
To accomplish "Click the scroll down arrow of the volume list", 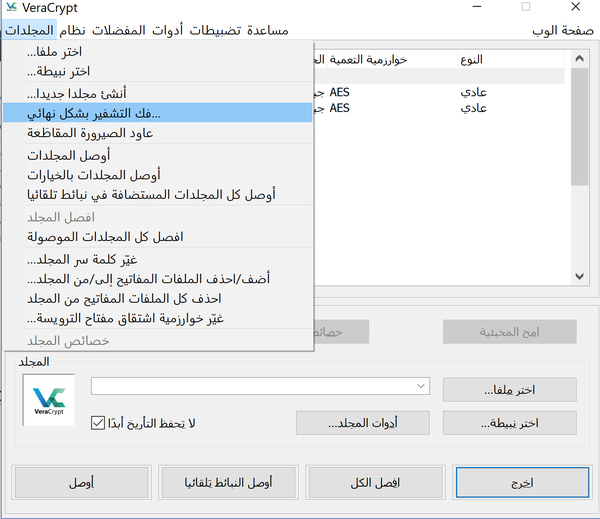I will (579, 276).
